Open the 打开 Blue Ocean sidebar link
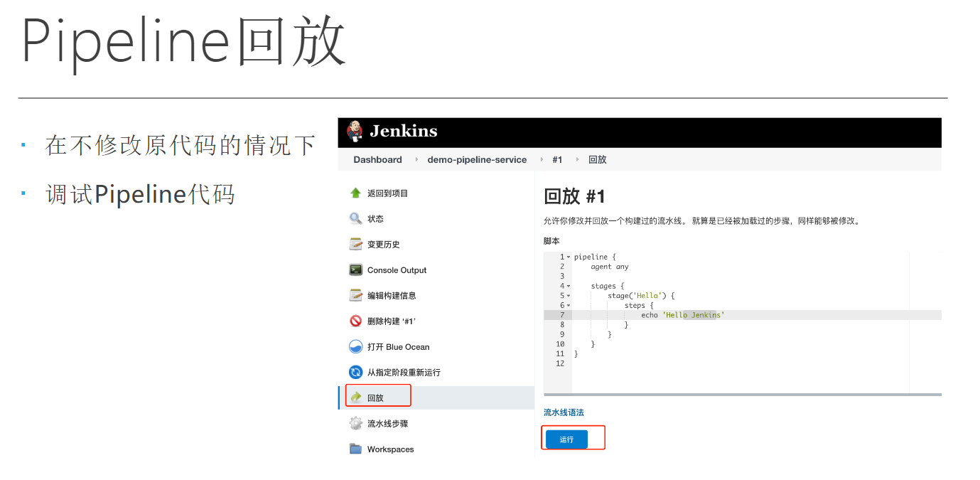The height and width of the screenshot is (480, 980). (398, 347)
